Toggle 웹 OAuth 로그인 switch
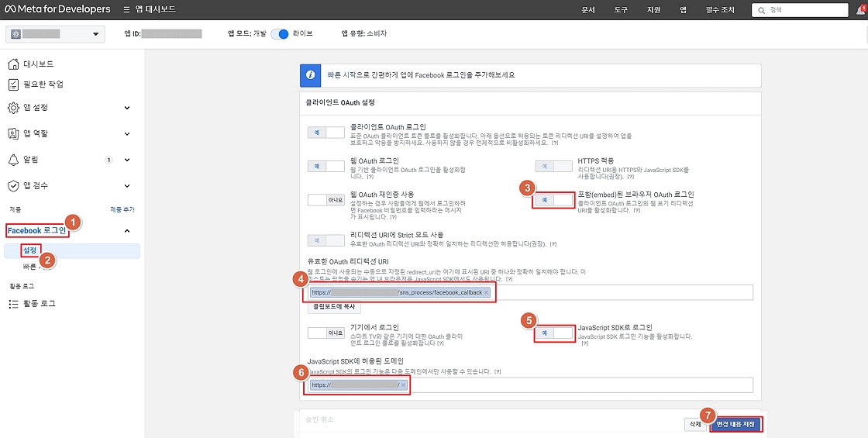The width and height of the screenshot is (868, 438). 326,166
